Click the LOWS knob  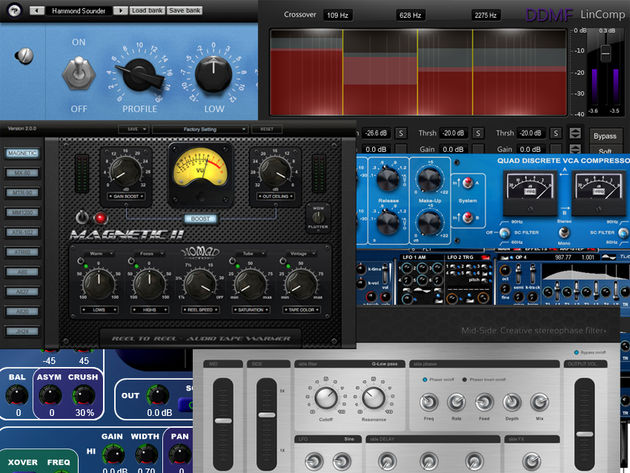click(x=99, y=284)
